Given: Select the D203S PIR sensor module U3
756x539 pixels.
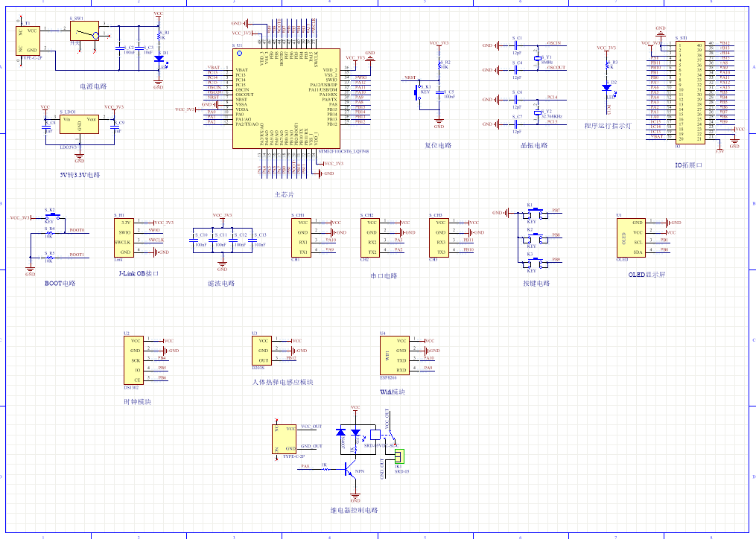Looking at the screenshot, I should [261, 351].
